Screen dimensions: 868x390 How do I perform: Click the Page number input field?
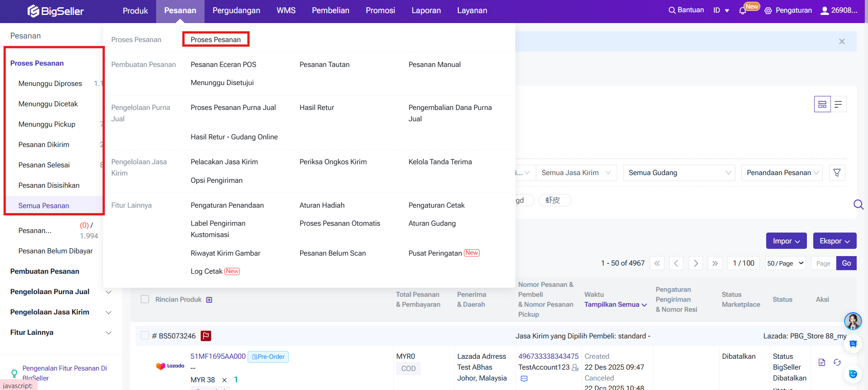823,263
